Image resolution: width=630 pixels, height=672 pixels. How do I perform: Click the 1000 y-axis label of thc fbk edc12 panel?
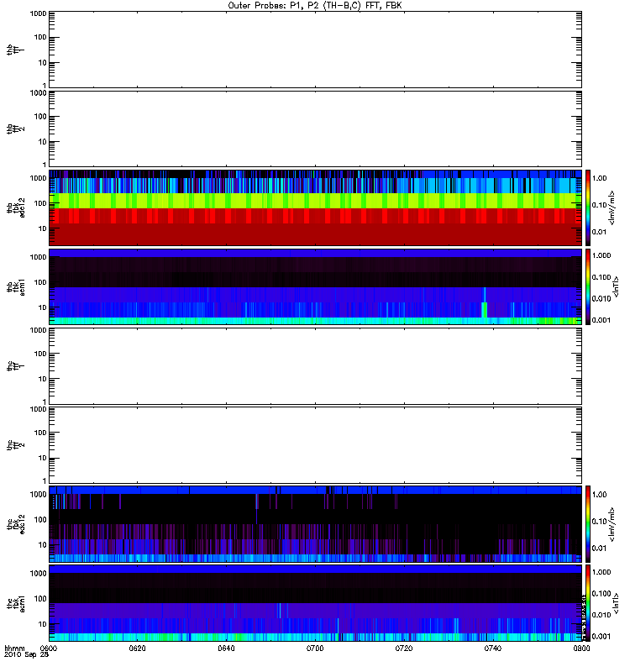tap(38, 495)
